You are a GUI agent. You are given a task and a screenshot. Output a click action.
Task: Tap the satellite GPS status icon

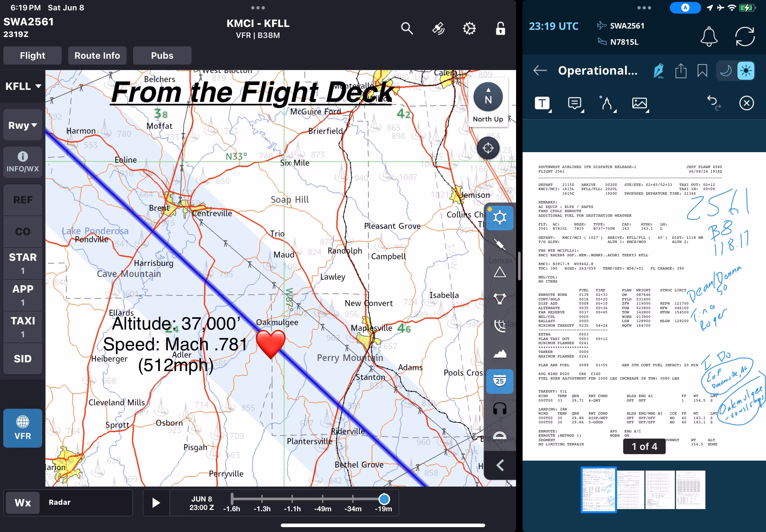pos(438,29)
